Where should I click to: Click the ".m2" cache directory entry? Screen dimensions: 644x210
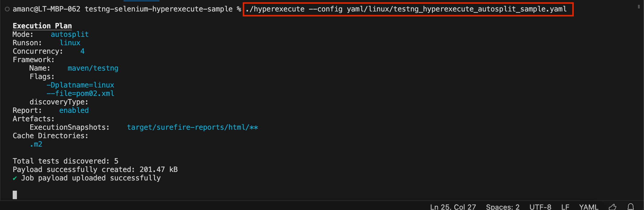pos(36,144)
